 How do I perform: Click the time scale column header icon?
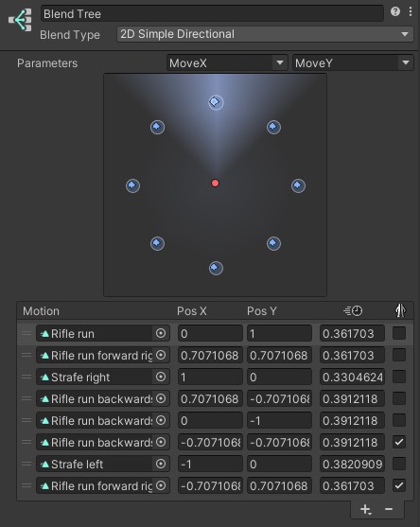(x=353, y=311)
